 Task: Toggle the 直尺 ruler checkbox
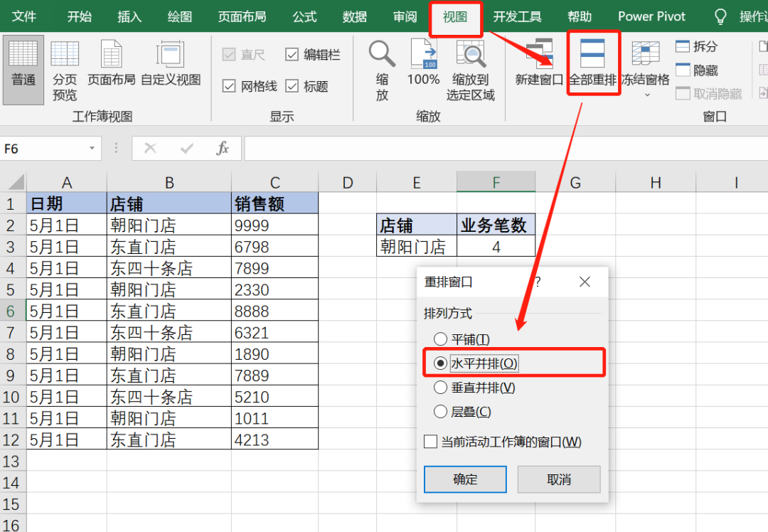click(x=229, y=54)
